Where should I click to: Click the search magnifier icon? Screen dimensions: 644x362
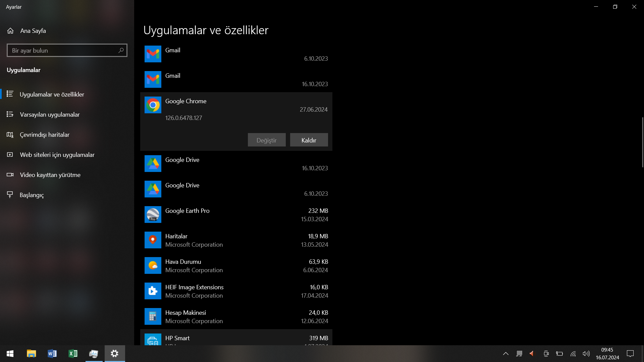point(121,50)
